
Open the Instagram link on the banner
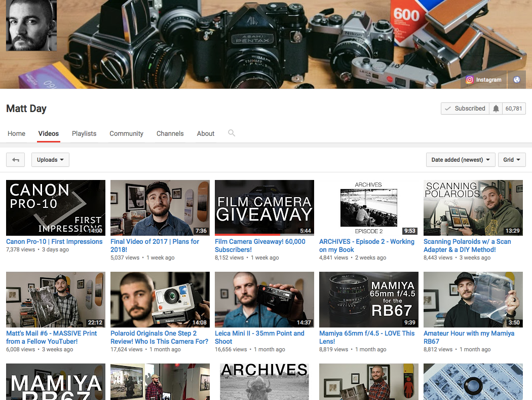click(483, 80)
